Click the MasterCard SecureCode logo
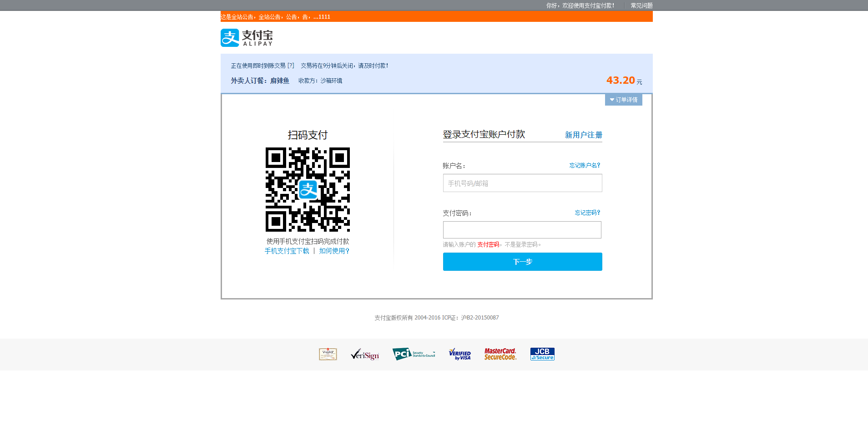This screenshot has height=421, width=868. click(500, 354)
